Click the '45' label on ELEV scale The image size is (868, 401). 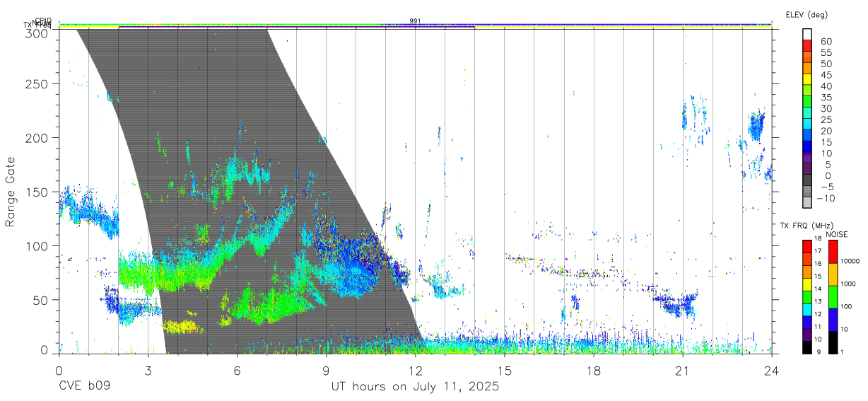pyautogui.click(x=825, y=75)
